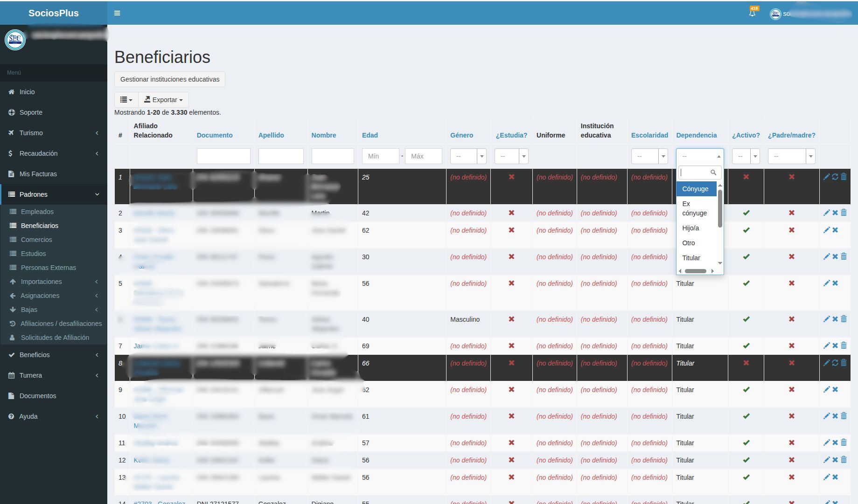Open the Exportar dropdown
858x504 pixels.
(x=163, y=100)
